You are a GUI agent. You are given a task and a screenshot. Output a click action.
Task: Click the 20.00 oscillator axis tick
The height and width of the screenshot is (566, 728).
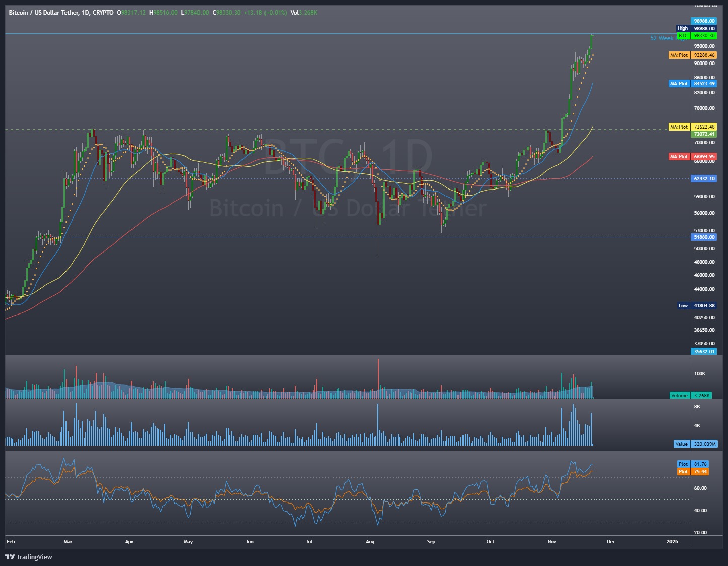[700, 533]
